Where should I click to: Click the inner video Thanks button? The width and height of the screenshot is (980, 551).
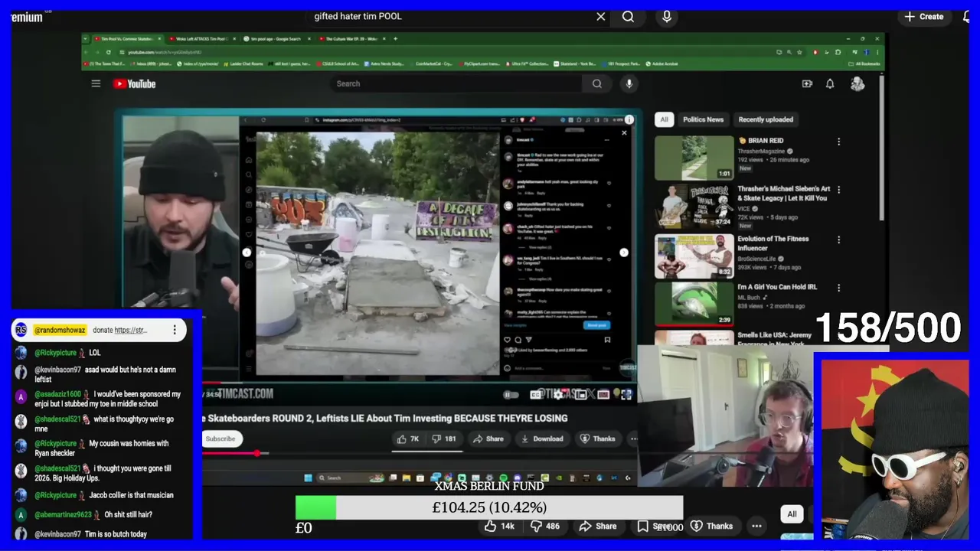(x=598, y=439)
